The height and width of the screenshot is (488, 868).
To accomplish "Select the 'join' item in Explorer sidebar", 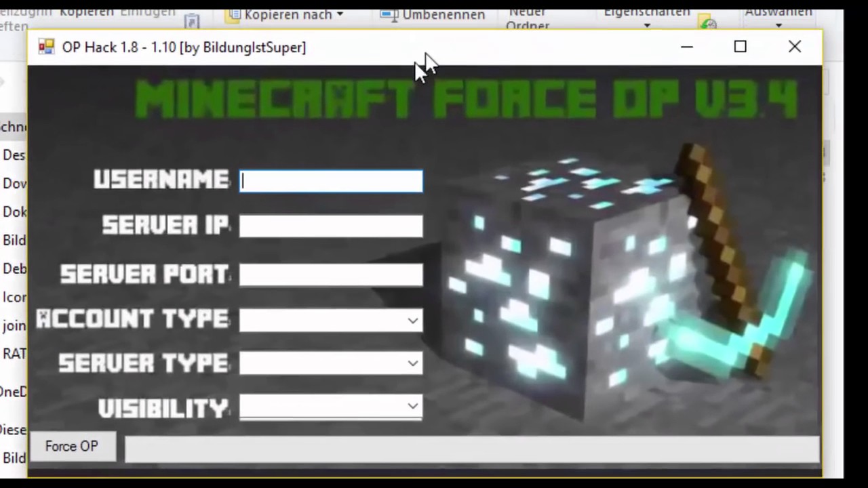I will point(14,325).
